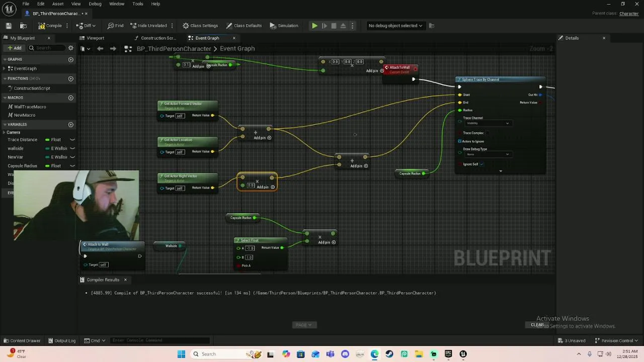Open Class Defaults
This screenshot has height=362, width=644.
[244, 26]
